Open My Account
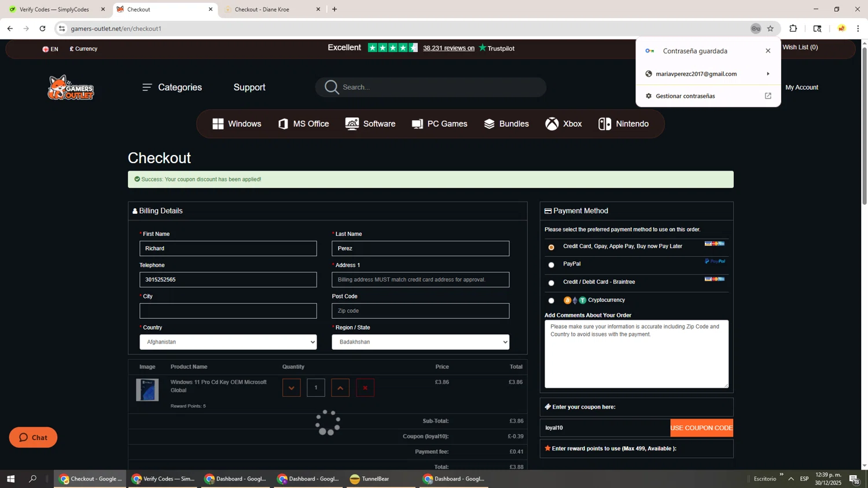 coord(801,87)
